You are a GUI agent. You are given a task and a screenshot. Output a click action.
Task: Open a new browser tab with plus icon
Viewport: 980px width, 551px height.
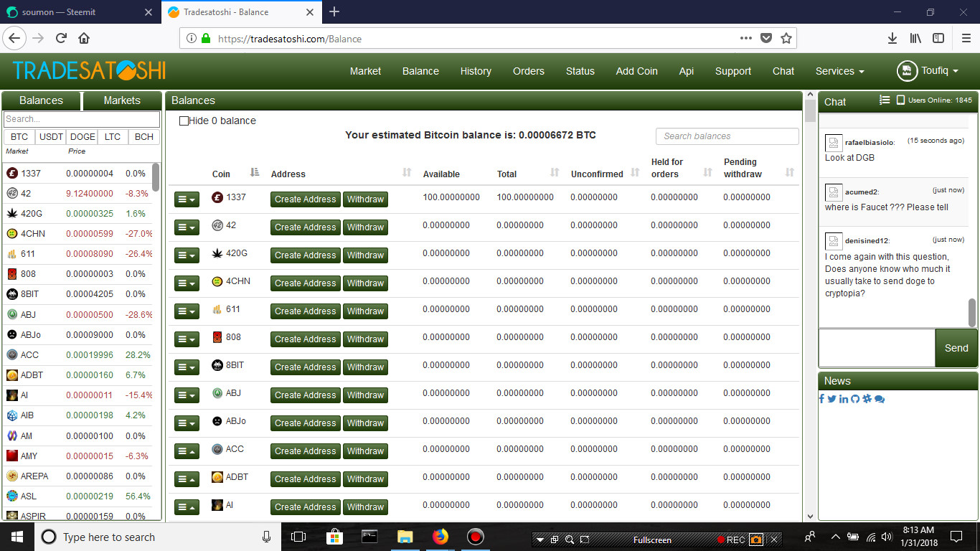[334, 11]
